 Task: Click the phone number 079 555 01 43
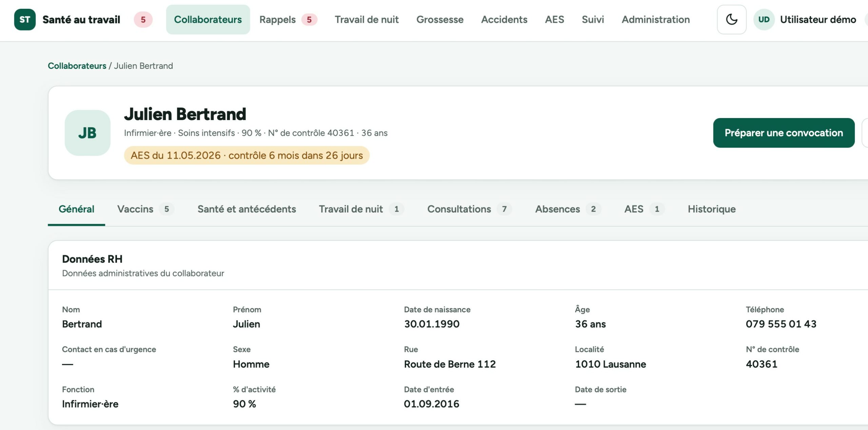point(781,324)
